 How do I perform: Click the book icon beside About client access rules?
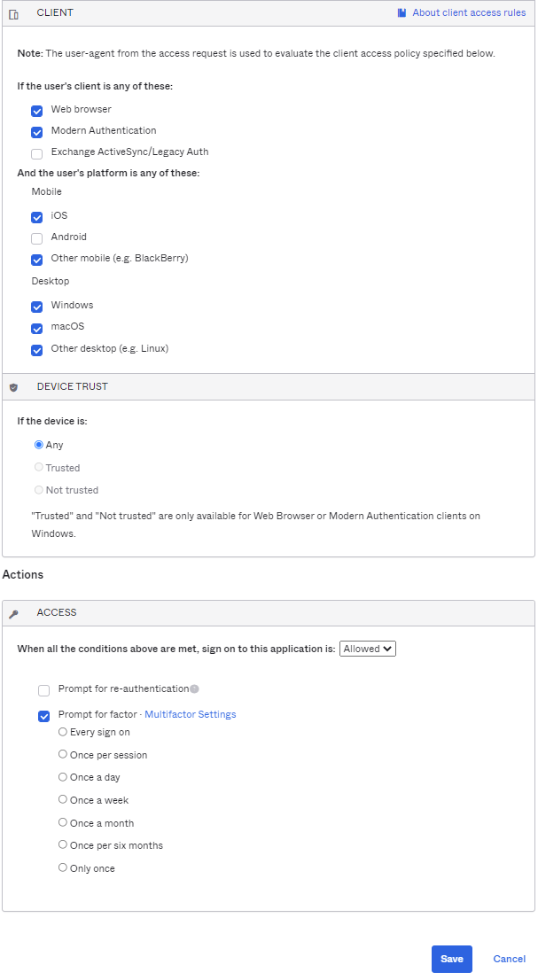[x=402, y=13]
